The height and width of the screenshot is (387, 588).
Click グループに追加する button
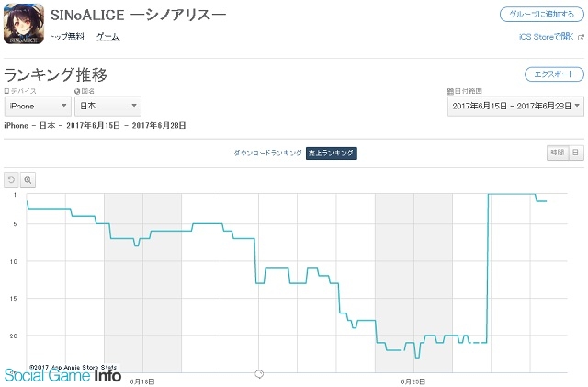coord(542,15)
